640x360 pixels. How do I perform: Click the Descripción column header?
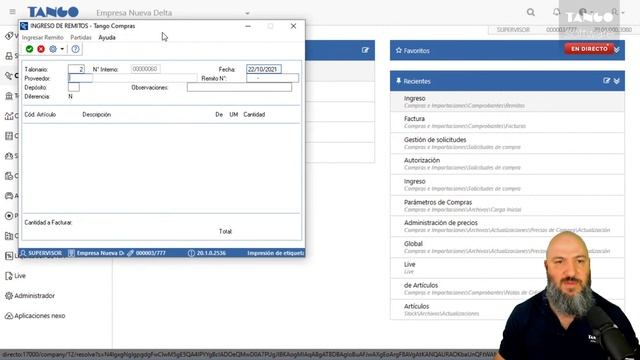pyautogui.click(x=97, y=115)
